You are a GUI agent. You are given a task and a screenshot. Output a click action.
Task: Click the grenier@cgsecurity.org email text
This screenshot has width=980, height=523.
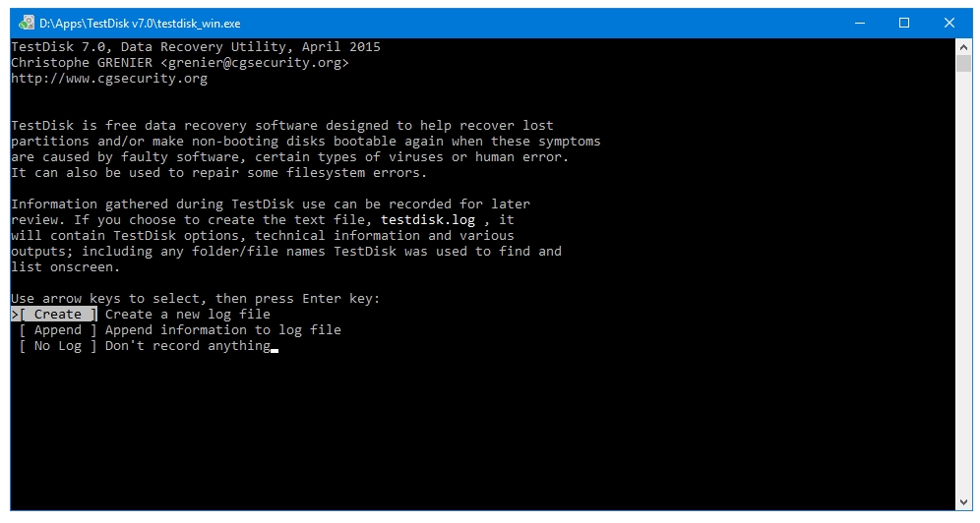[x=255, y=62]
